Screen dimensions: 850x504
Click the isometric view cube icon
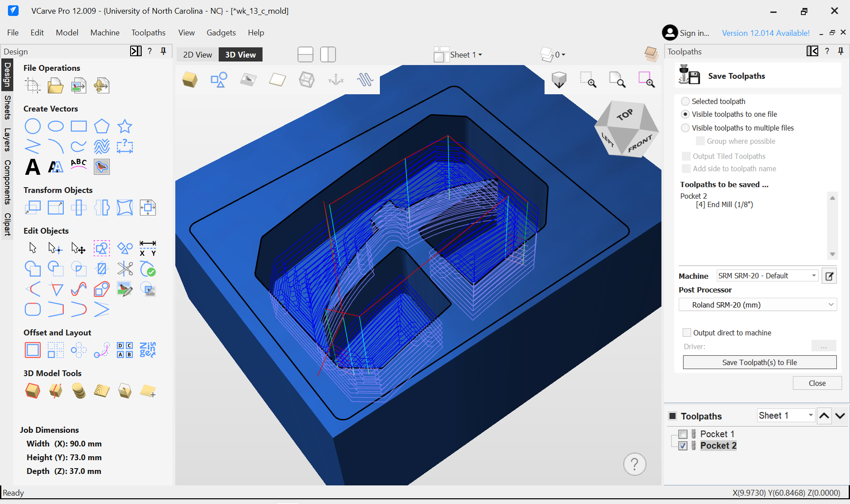tap(559, 80)
